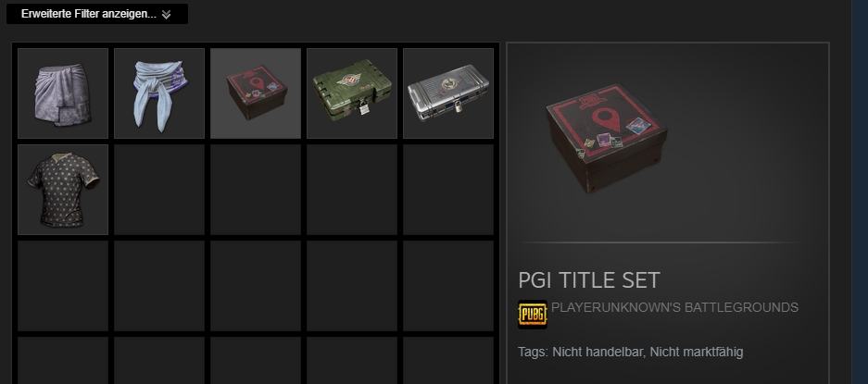Click the large PGI Title Set preview image
The height and width of the screenshot is (384, 868).
(x=606, y=140)
